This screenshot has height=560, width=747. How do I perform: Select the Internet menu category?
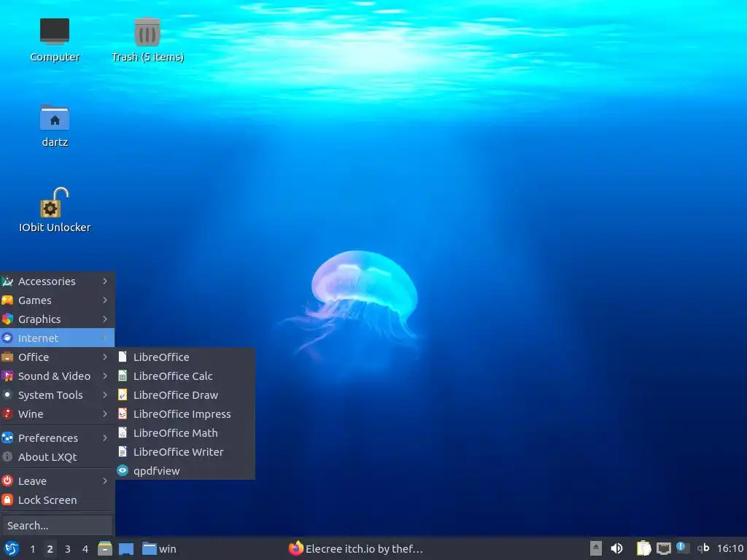click(57, 338)
